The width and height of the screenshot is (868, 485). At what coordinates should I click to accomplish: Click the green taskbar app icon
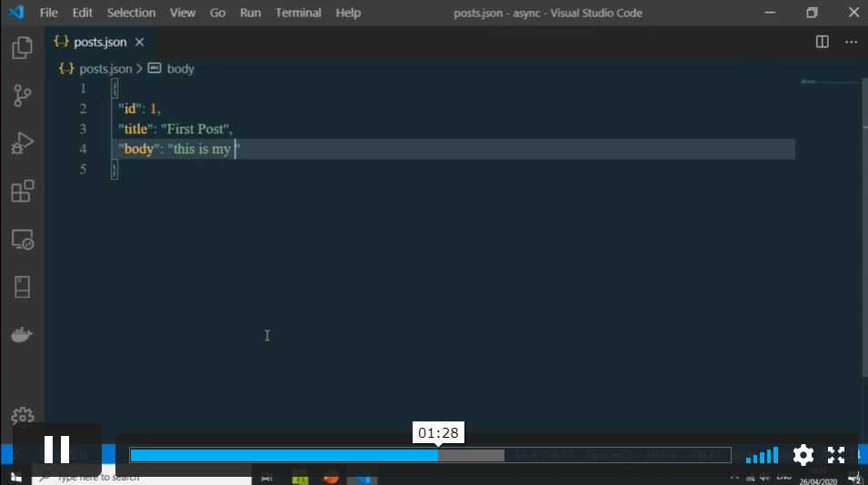299,477
